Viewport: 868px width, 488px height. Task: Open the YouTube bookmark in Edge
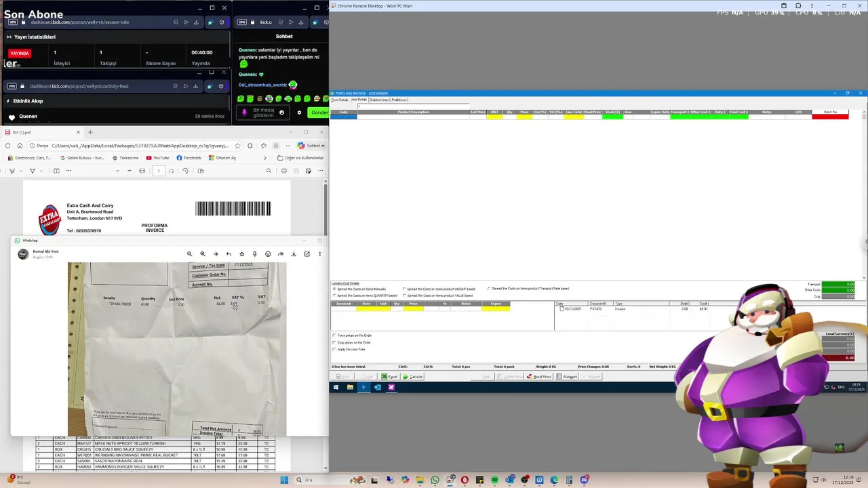157,158
